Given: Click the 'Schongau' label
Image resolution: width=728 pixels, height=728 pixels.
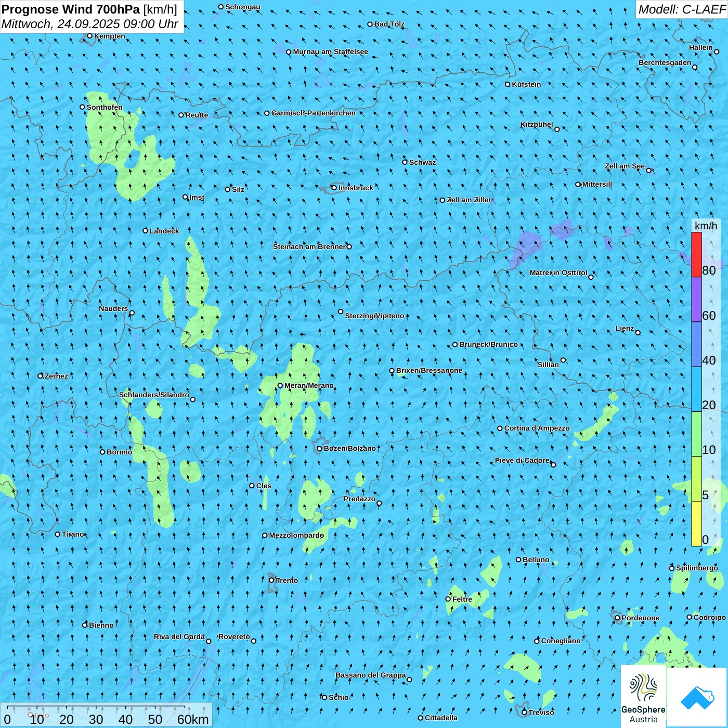Looking at the screenshot, I should pos(243,7).
